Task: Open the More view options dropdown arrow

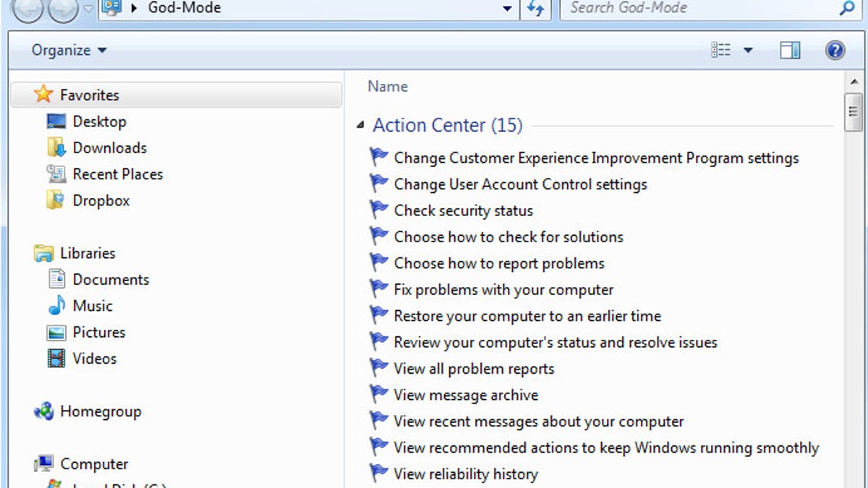Action: coord(748,51)
